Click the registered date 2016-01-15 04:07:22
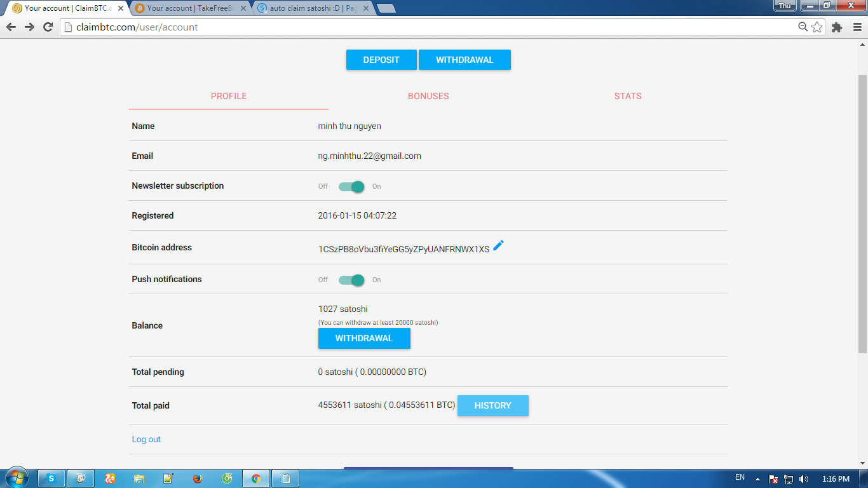The height and width of the screenshot is (488, 868). click(357, 215)
